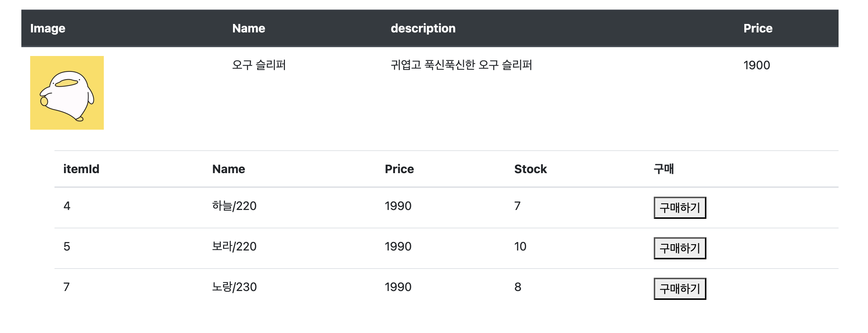
Task: Buy the 노랑/230 item
Action: (x=680, y=289)
